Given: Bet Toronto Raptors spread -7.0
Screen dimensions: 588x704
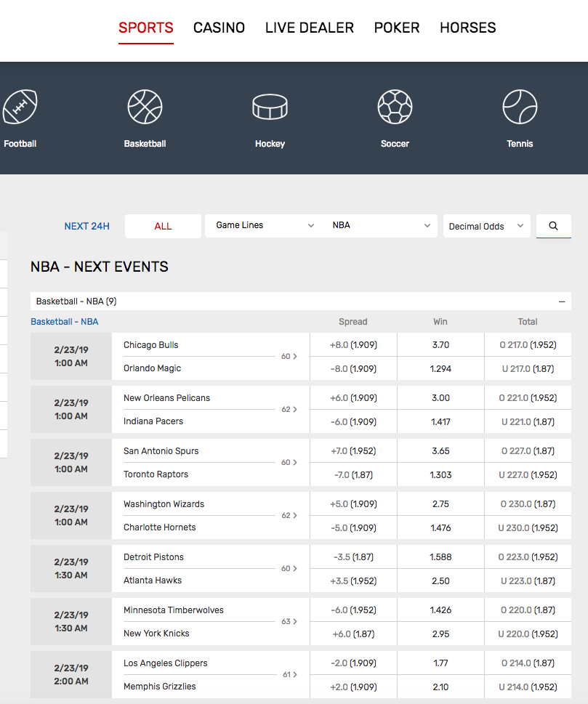Looking at the screenshot, I should pyautogui.click(x=353, y=474).
